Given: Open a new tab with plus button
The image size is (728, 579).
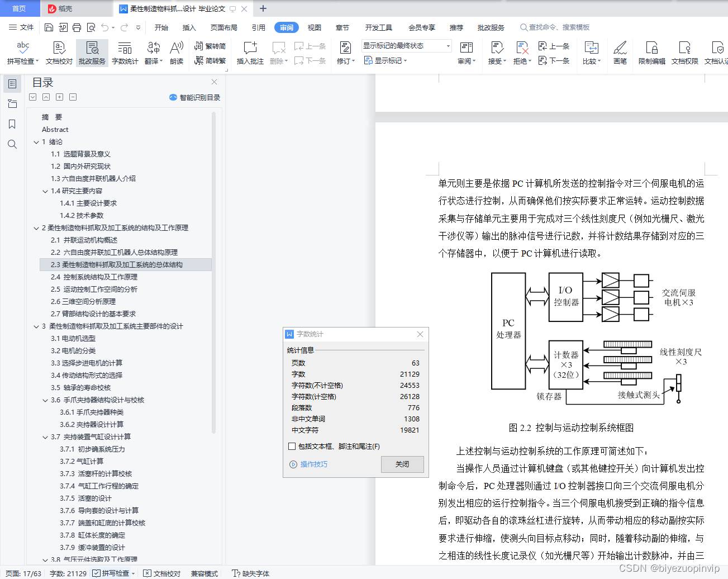Looking at the screenshot, I should [263, 8].
